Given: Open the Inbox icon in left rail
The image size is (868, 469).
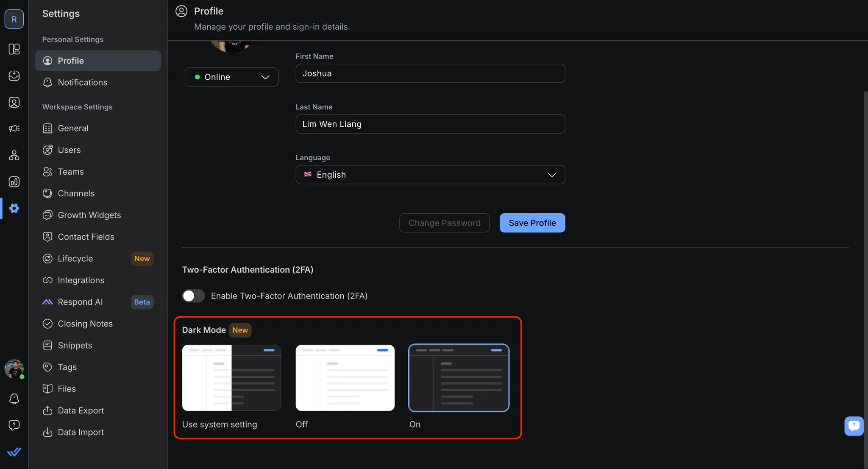Looking at the screenshot, I should pos(14,75).
